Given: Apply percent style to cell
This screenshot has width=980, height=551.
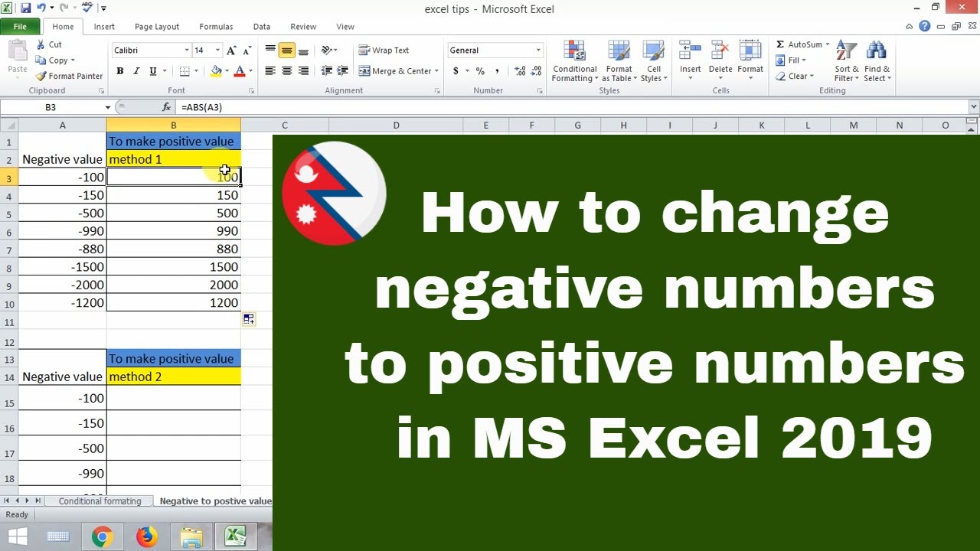Looking at the screenshot, I should 480,71.
